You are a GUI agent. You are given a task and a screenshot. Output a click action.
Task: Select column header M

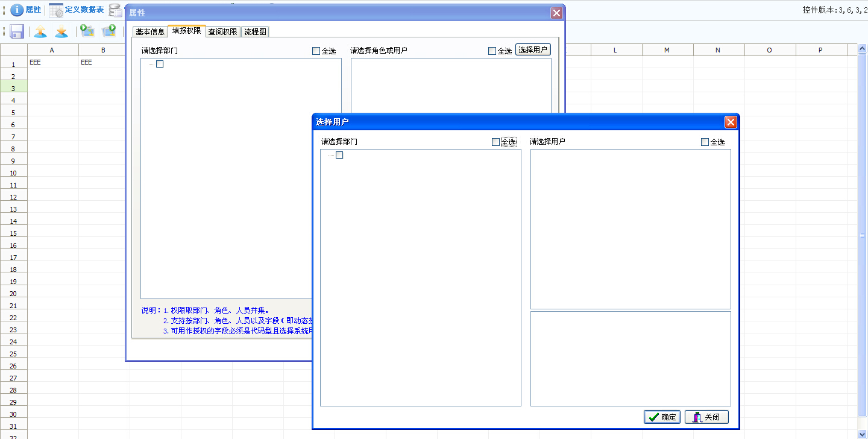coord(667,50)
